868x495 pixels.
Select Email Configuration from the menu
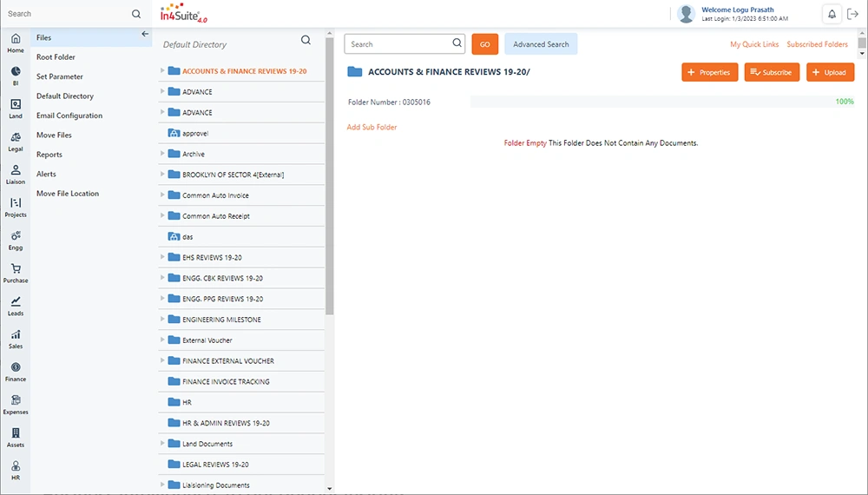(69, 115)
